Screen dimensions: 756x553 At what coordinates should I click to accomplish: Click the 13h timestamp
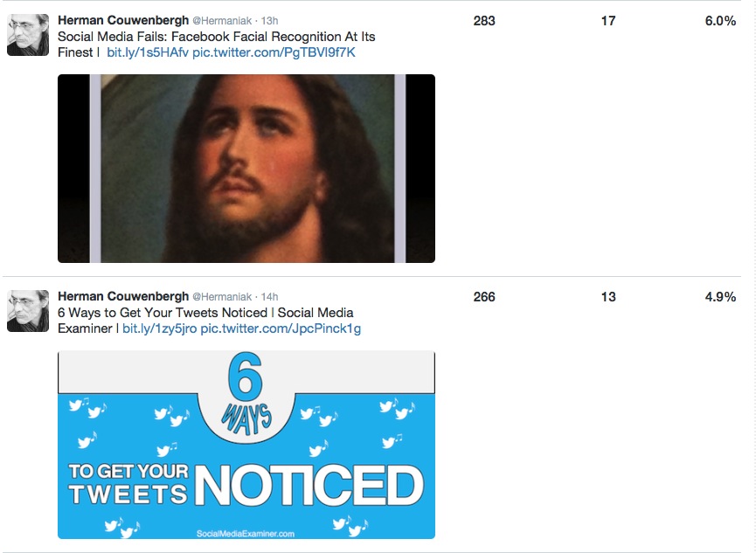point(269,21)
